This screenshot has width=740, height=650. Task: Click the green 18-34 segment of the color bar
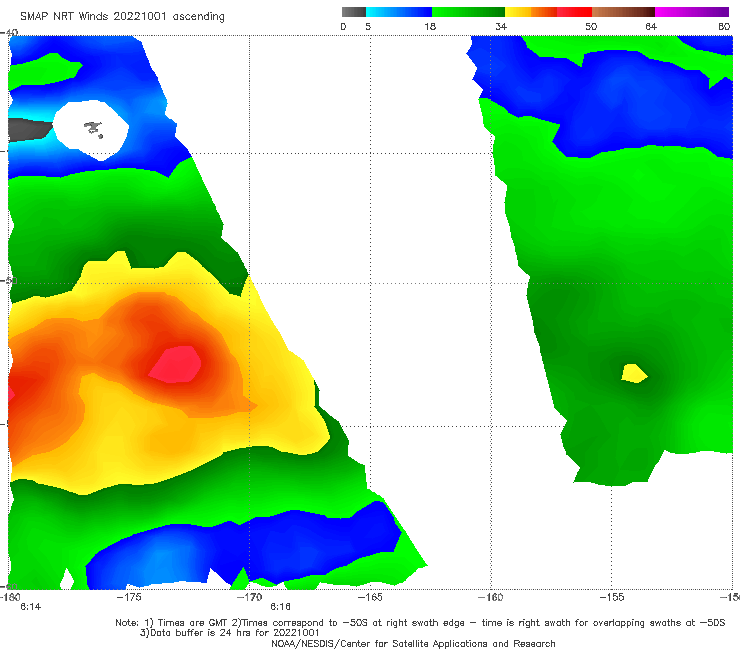coord(468,12)
